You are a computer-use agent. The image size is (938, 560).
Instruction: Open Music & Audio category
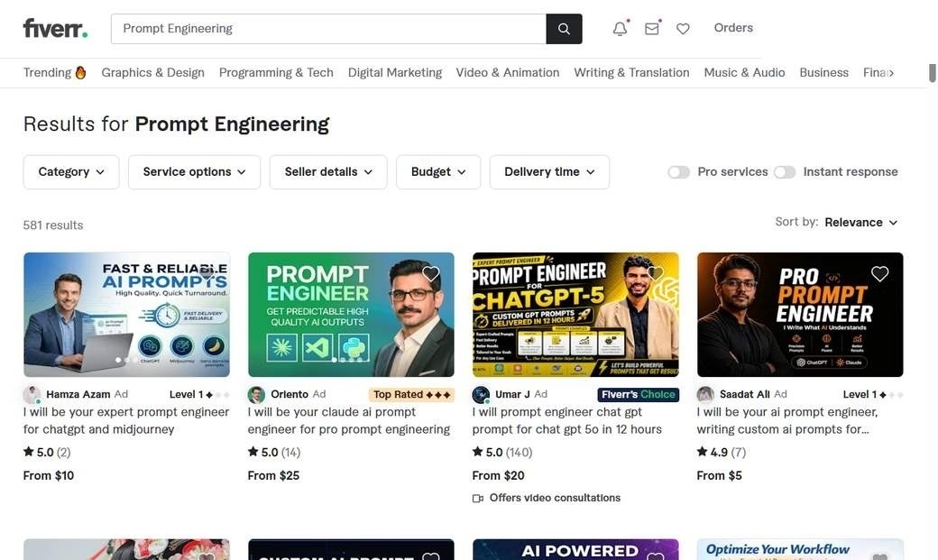pos(744,72)
